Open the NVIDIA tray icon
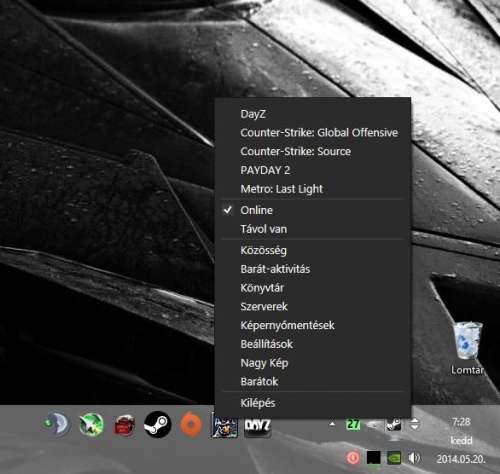 pos(394,458)
